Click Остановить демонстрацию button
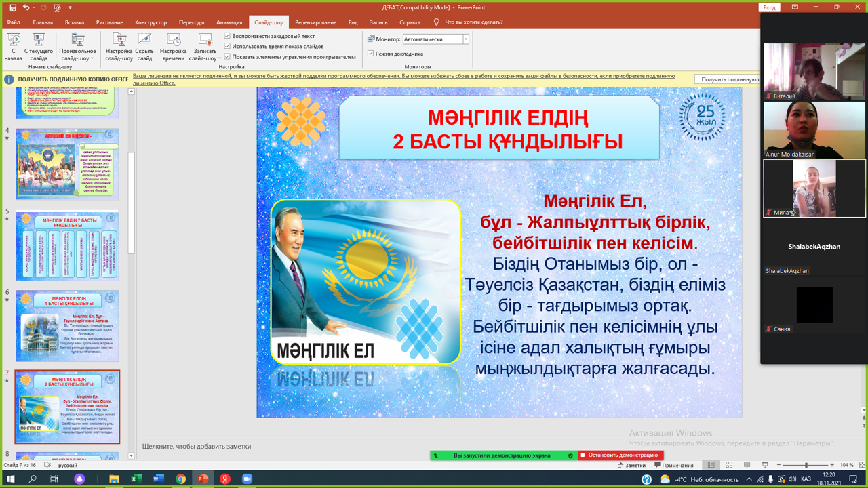The height and width of the screenshot is (488, 868). [622, 455]
